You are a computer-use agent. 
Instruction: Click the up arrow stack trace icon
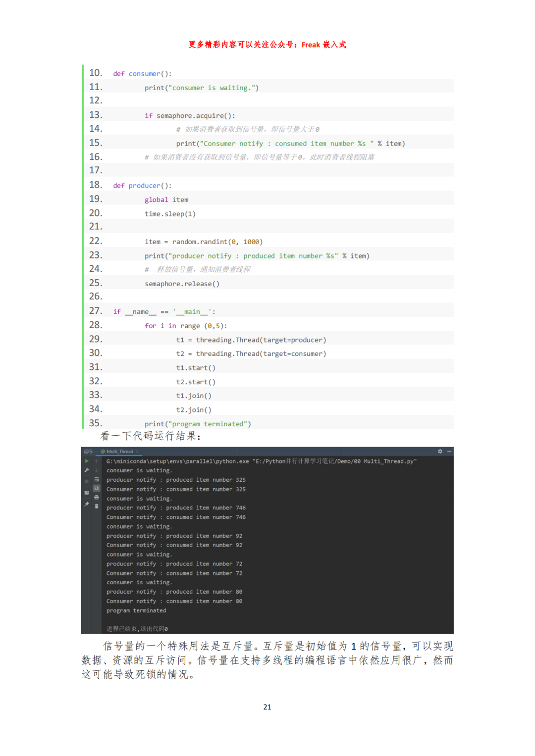[x=97, y=461]
